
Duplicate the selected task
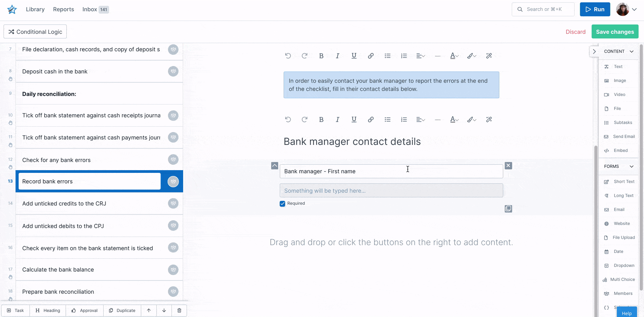(x=122, y=310)
